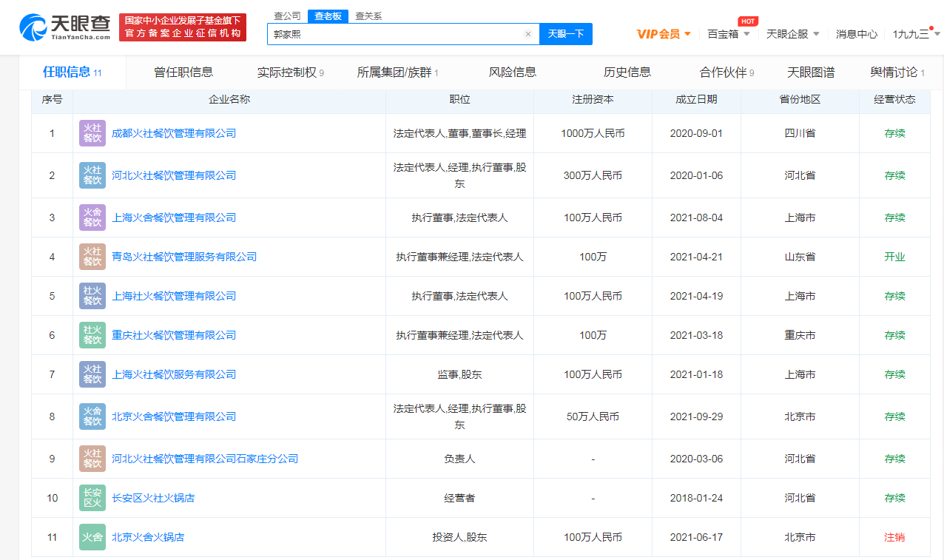Open 上海社火餐饮管理有限公司 link

tap(174, 296)
